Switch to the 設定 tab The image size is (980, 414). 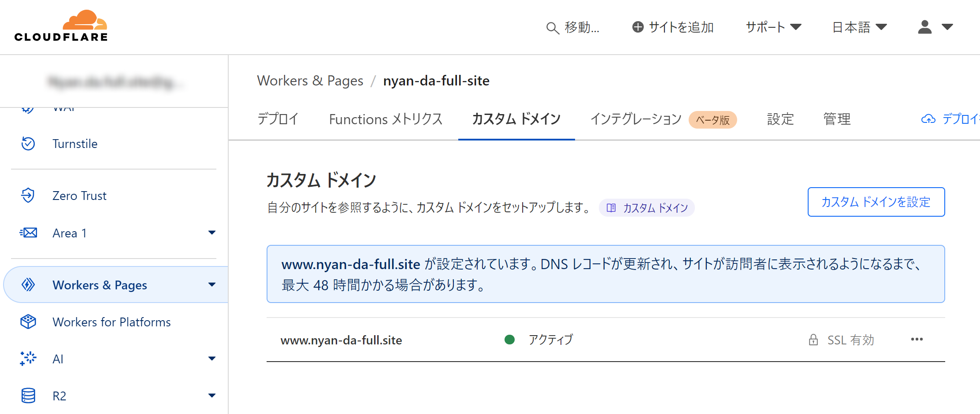(780, 119)
